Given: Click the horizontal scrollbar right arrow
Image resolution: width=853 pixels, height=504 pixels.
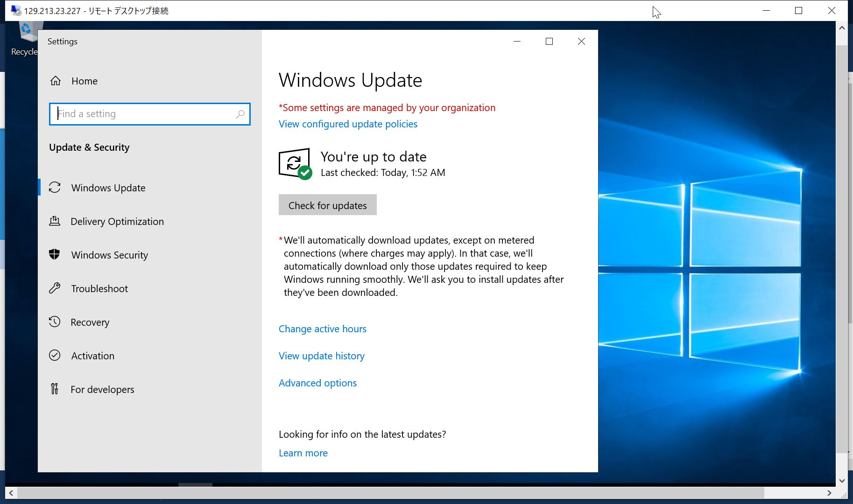Looking at the screenshot, I should point(829,493).
